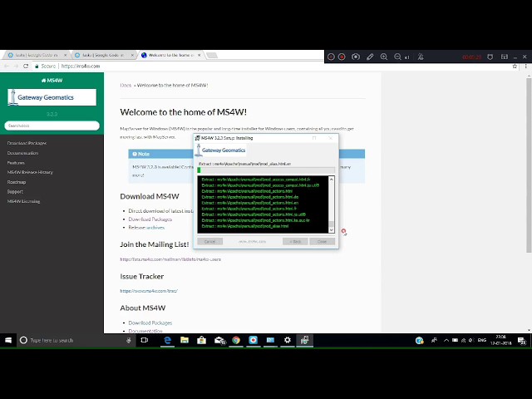532x399 pixels.
Task: Open MS4W Release History in the sidebar
Action: click(x=30, y=172)
